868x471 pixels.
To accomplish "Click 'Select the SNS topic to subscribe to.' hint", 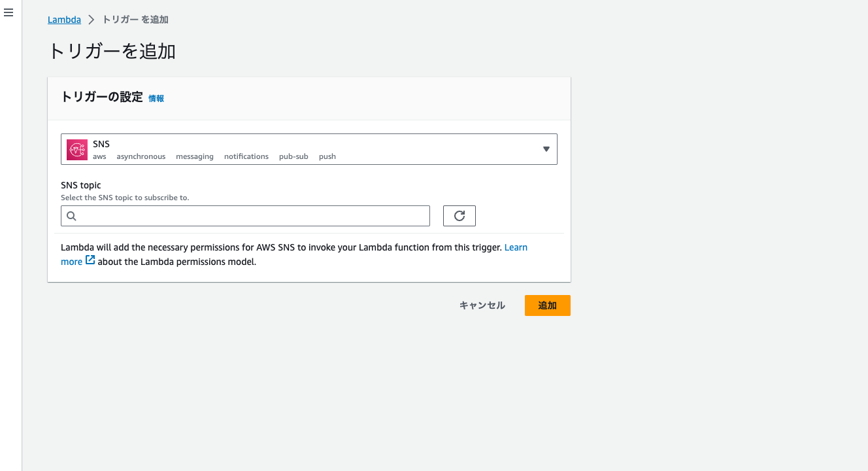I will click(x=125, y=198).
